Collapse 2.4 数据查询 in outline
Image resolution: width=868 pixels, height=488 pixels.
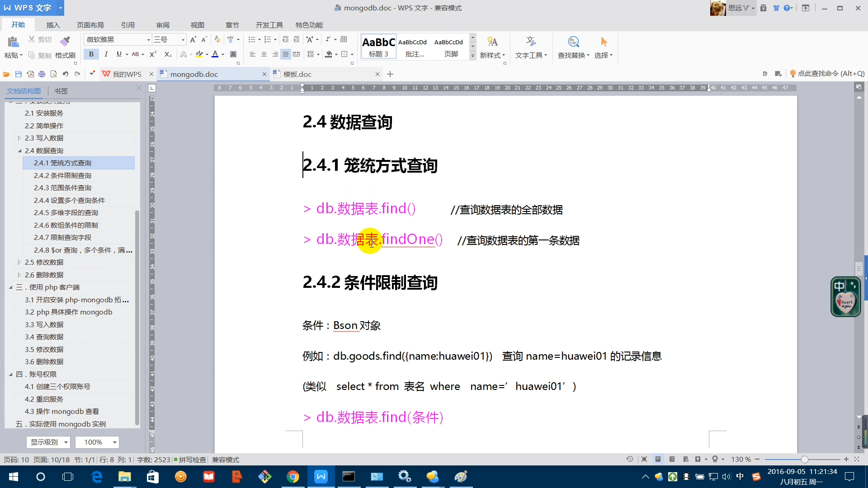pyautogui.click(x=19, y=151)
